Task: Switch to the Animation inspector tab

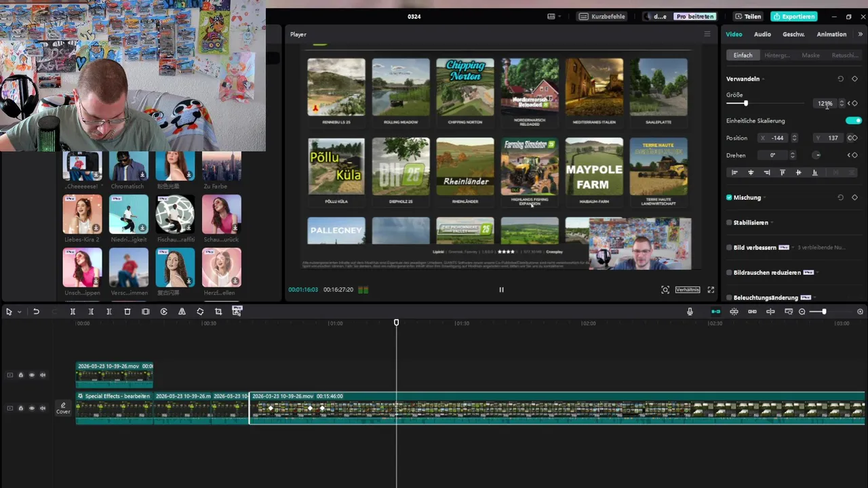Action: pyautogui.click(x=831, y=34)
